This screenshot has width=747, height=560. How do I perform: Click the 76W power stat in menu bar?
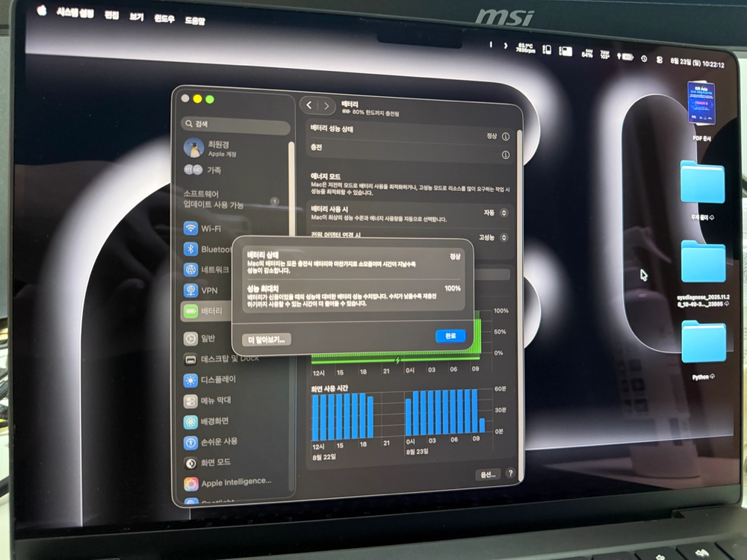point(605,55)
